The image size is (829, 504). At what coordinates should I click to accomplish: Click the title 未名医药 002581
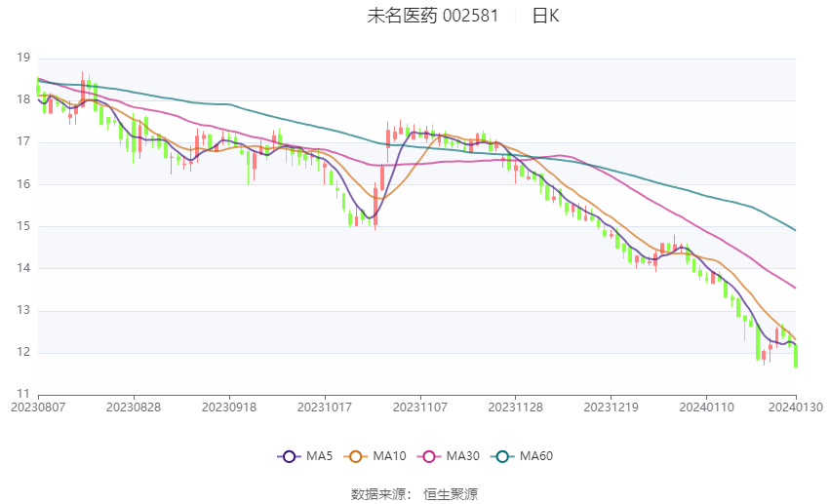(x=433, y=16)
